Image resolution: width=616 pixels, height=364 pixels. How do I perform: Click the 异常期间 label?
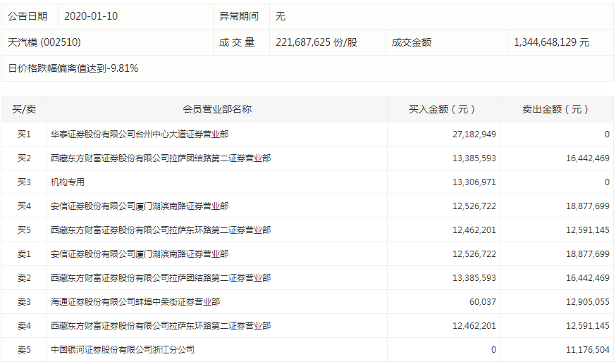pyautogui.click(x=239, y=16)
